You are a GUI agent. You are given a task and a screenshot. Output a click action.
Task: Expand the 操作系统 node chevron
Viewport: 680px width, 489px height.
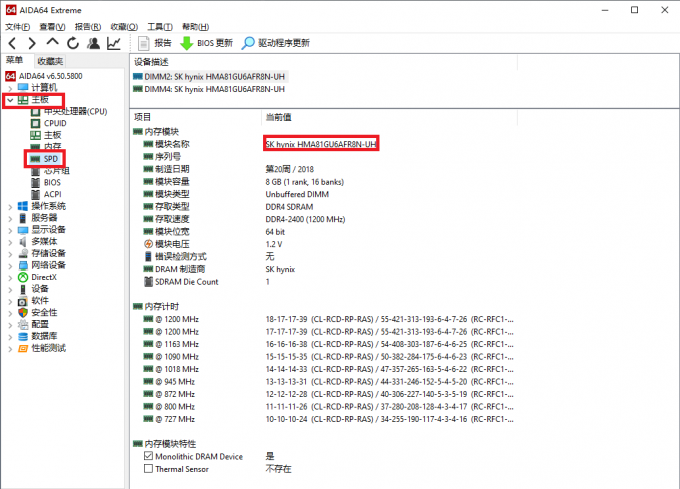[10, 206]
